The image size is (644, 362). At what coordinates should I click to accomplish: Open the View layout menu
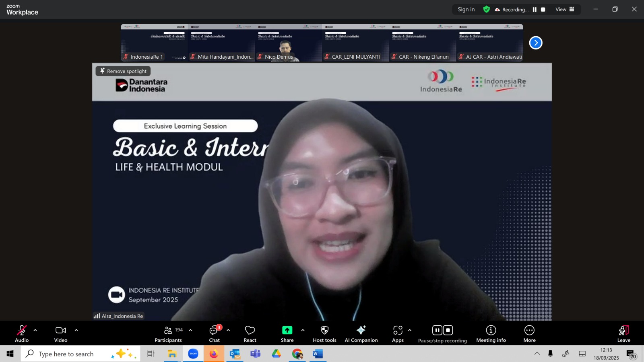[x=565, y=10]
